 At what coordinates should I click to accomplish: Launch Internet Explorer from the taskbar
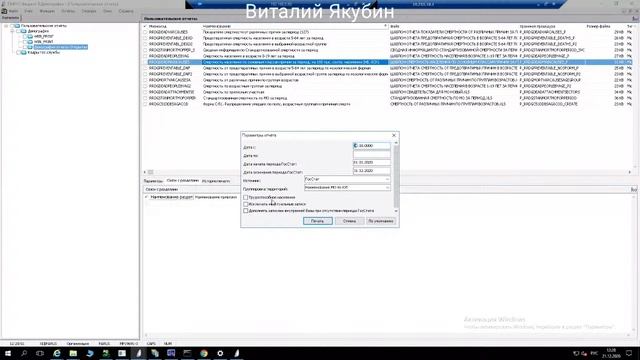coord(57,353)
